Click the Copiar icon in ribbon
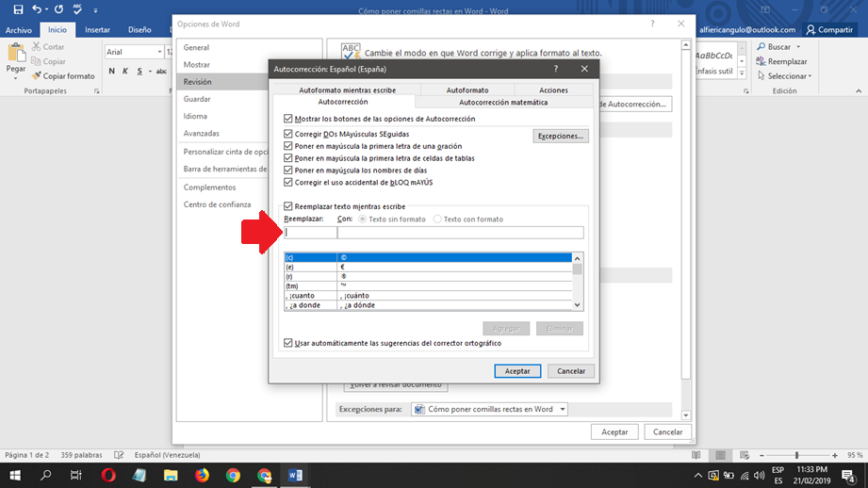 coord(37,61)
